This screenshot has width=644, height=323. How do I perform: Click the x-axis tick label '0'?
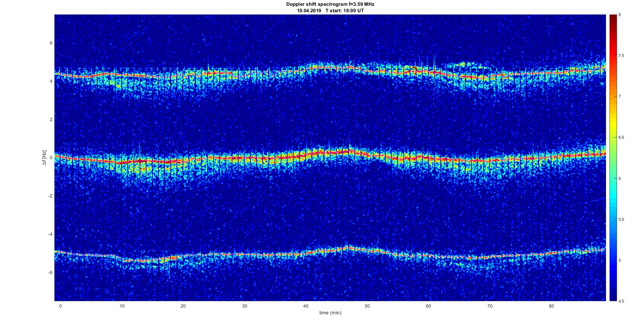click(60, 306)
